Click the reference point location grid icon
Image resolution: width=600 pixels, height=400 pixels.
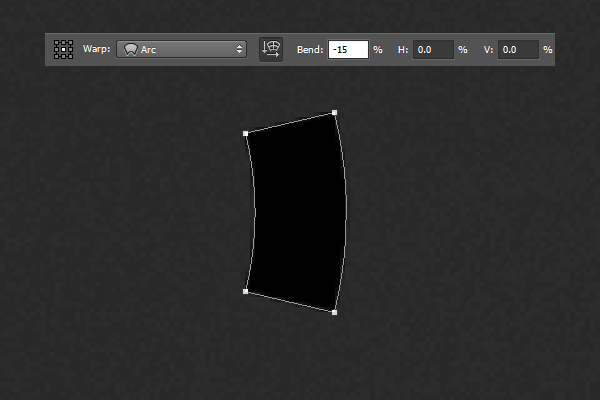pos(63,49)
